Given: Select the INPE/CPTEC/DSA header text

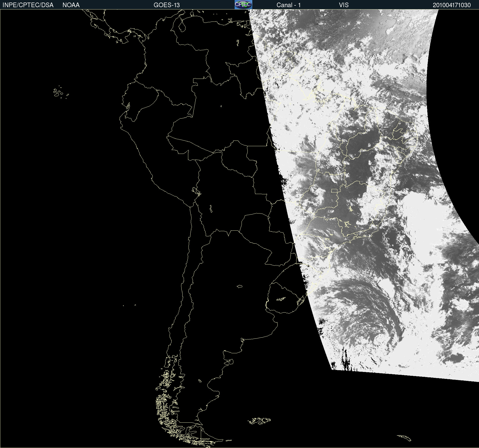Looking at the screenshot, I should coord(28,5).
